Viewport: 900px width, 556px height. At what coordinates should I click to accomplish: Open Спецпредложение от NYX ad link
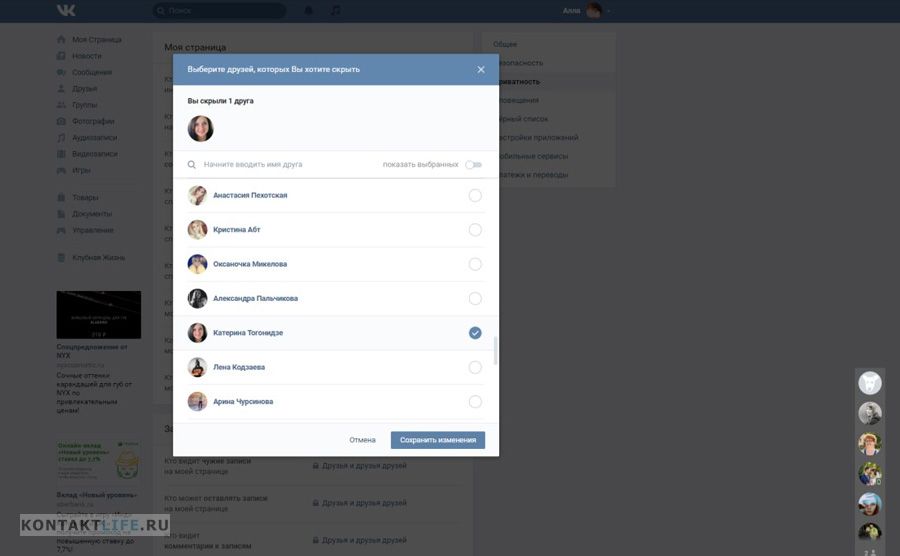[x=92, y=351]
